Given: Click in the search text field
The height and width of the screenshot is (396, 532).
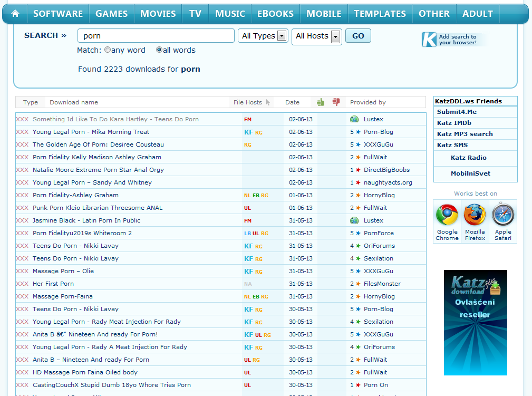Looking at the screenshot, I should (x=156, y=36).
